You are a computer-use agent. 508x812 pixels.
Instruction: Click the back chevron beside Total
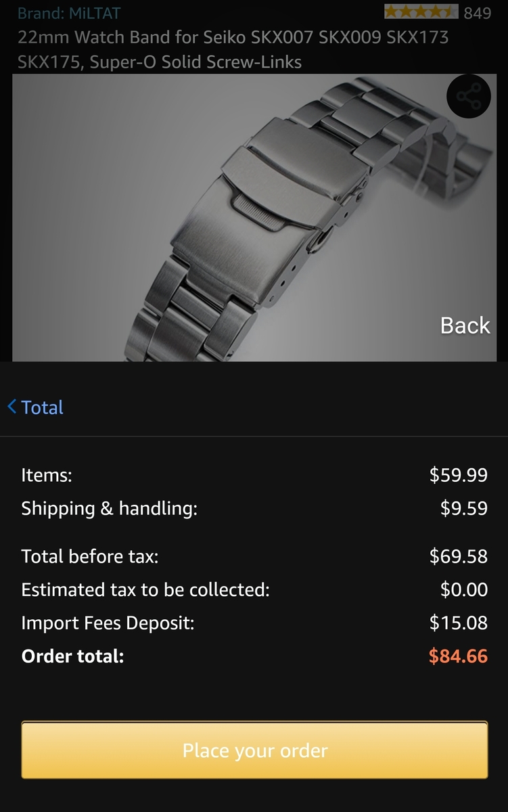tap(11, 407)
